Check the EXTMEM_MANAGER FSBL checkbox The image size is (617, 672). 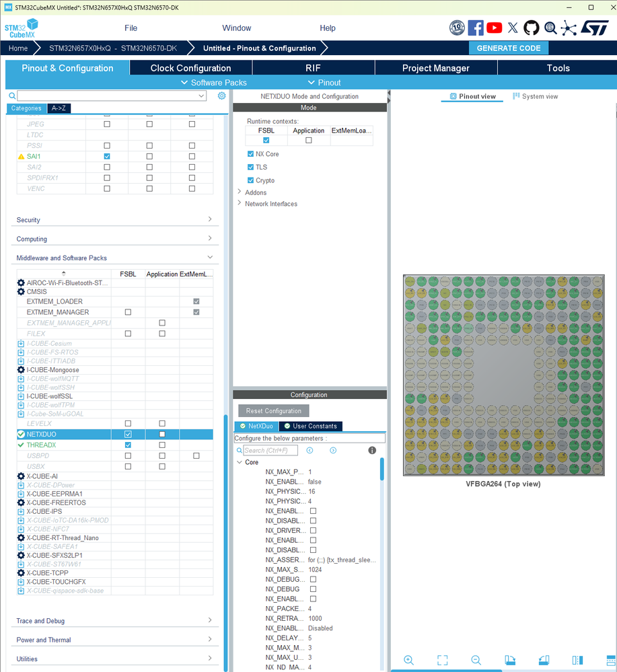tap(128, 312)
